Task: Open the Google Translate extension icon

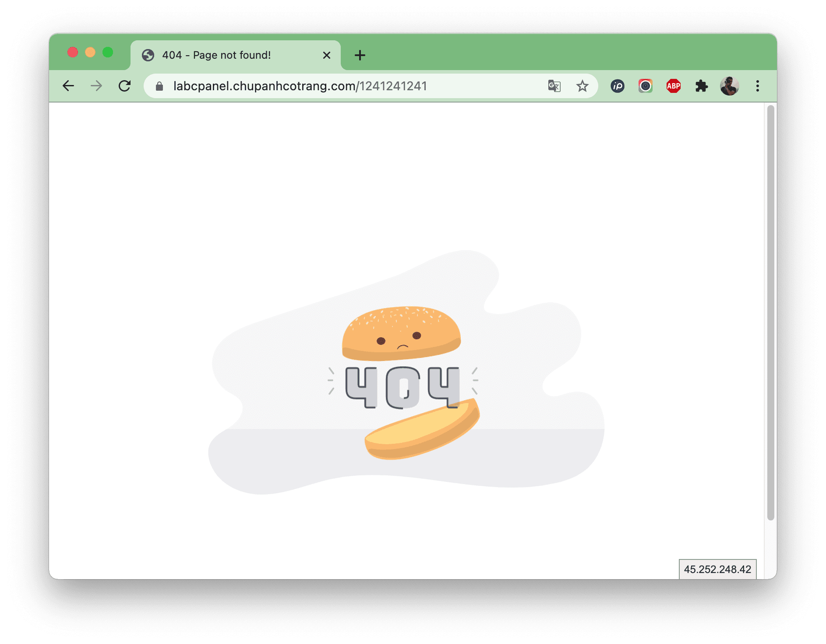Action: 554,86
